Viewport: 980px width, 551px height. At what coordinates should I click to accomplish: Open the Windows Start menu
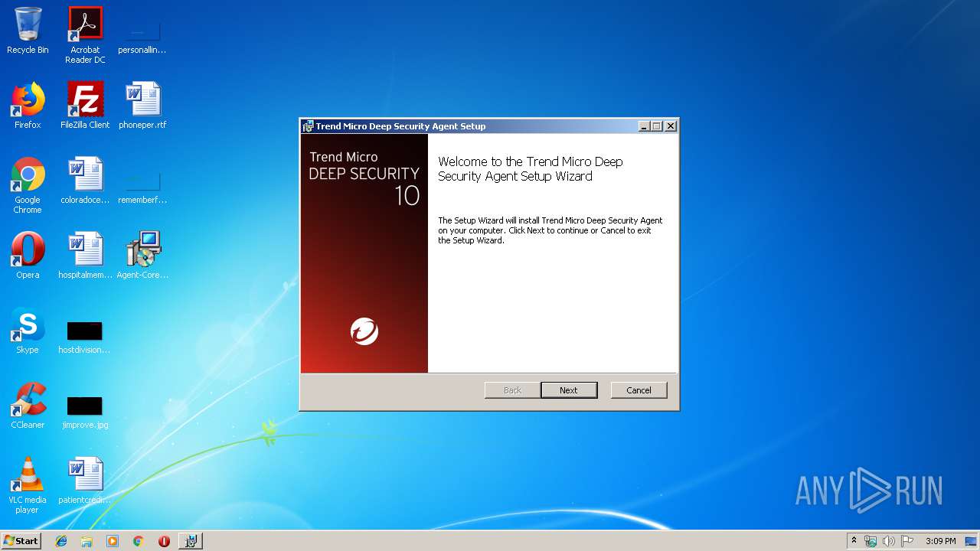click(21, 540)
